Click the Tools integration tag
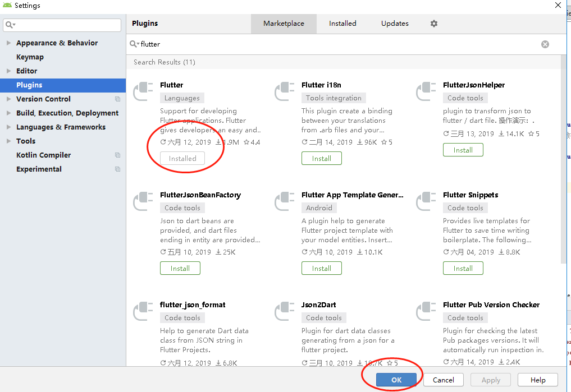 pyautogui.click(x=334, y=98)
